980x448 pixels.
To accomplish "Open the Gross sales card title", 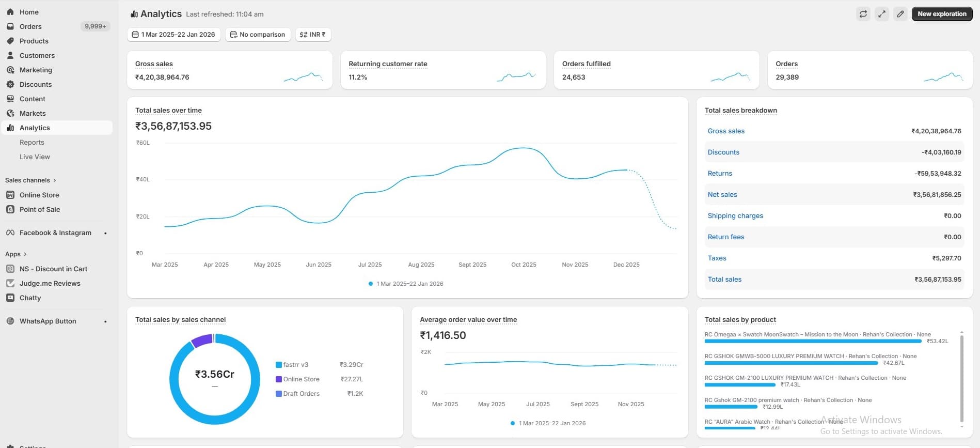I will tap(154, 64).
